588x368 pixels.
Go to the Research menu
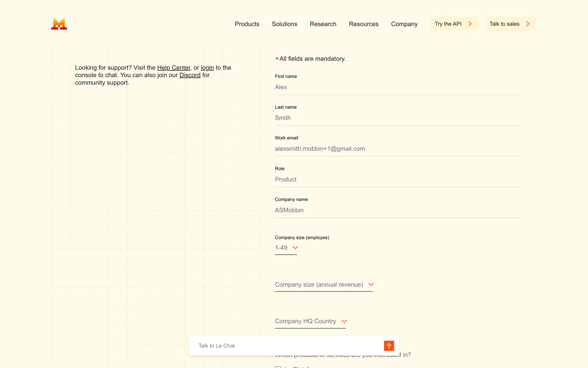323,24
